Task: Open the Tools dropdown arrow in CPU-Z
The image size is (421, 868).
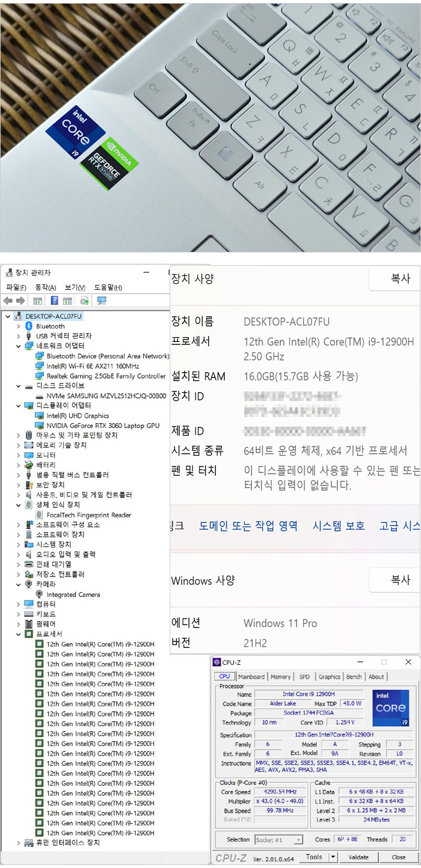Action: 333,858
